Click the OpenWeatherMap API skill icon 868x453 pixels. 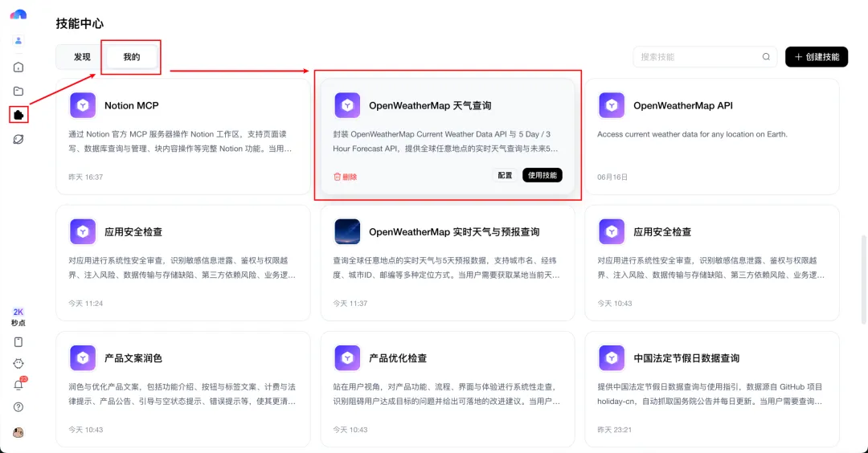tap(612, 105)
